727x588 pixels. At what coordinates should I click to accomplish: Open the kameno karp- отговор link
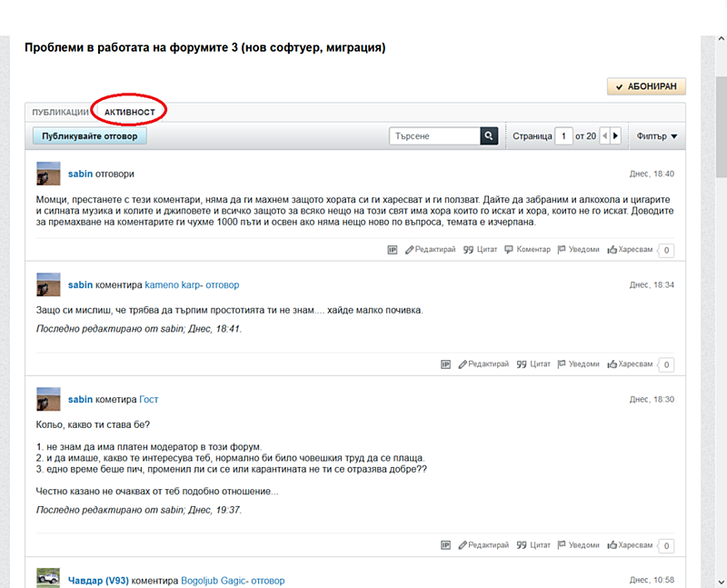(x=192, y=284)
